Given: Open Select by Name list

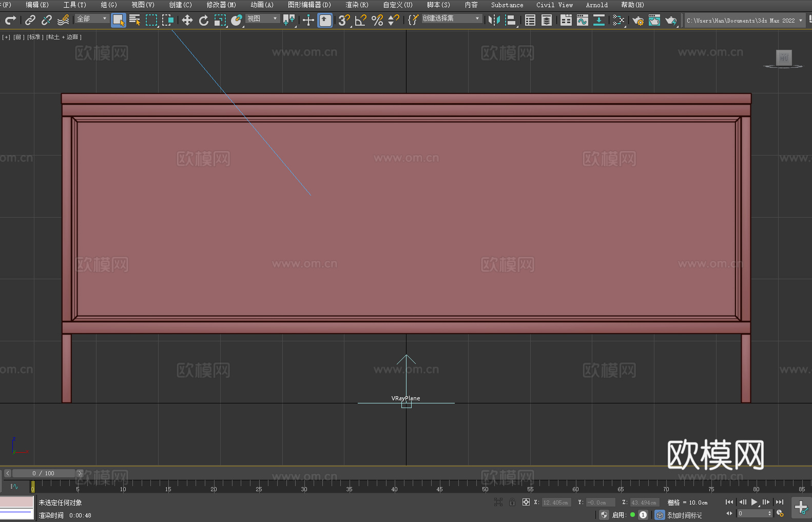Looking at the screenshot, I should pos(134,20).
